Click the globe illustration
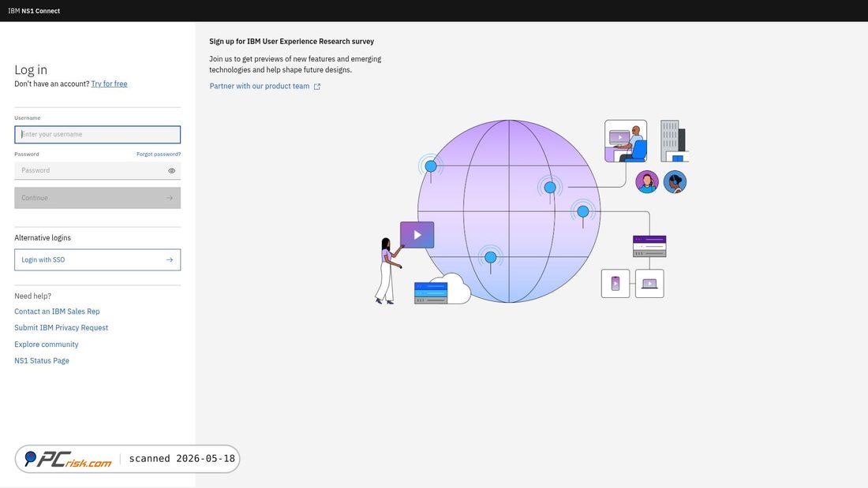This screenshot has height=488, width=868. coord(509,211)
